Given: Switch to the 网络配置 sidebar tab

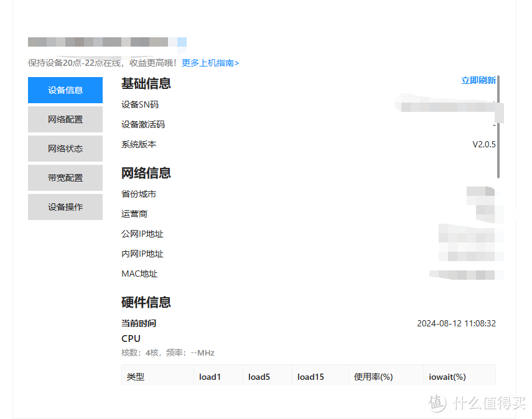Looking at the screenshot, I should [x=65, y=119].
